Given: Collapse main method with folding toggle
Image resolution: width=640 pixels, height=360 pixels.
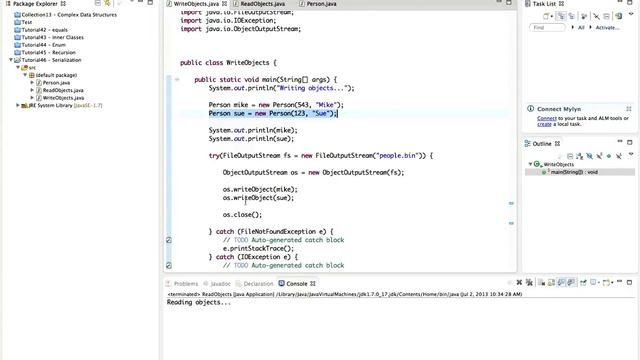Looking at the screenshot, I should pyautogui.click(x=177, y=80).
